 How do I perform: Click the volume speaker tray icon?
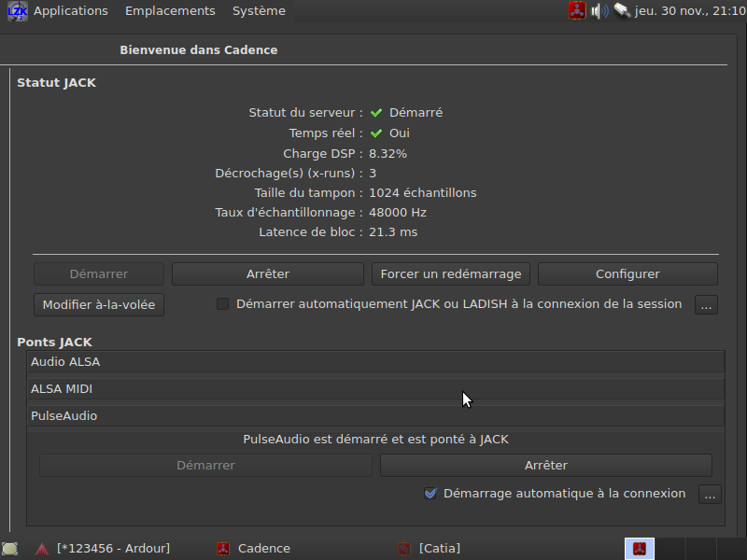(x=599, y=10)
